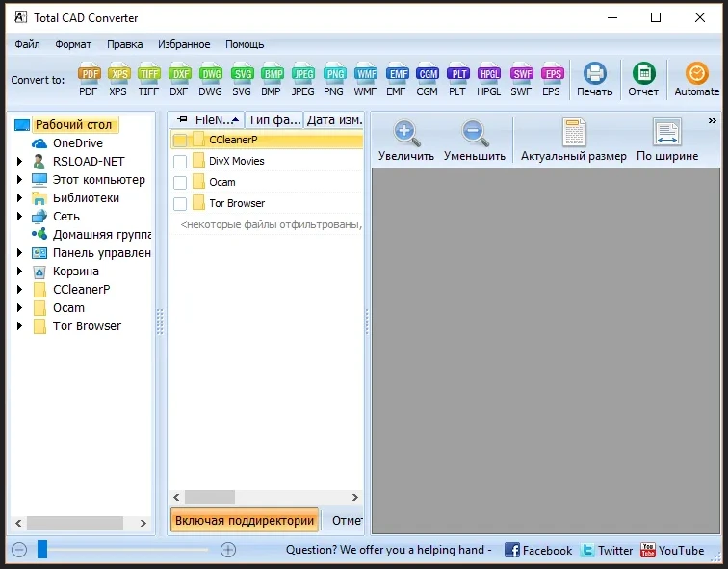Image resolution: width=728 pixels, height=569 pixels.
Task: Sort by FileName column header
Action: tap(207, 120)
